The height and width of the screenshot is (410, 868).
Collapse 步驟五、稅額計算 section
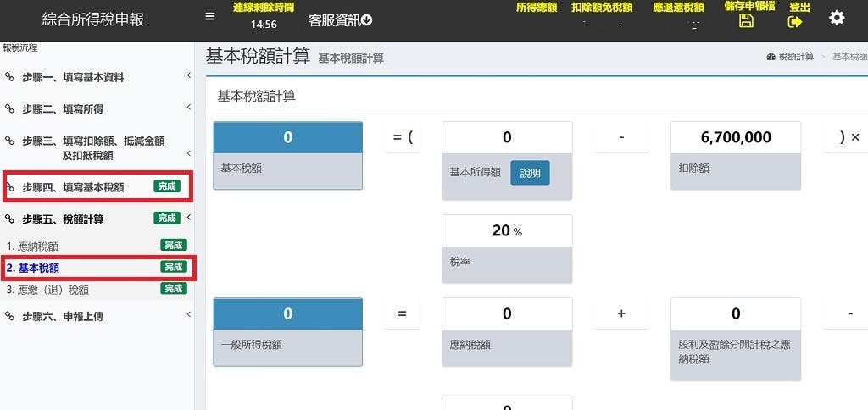pyautogui.click(x=189, y=217)
